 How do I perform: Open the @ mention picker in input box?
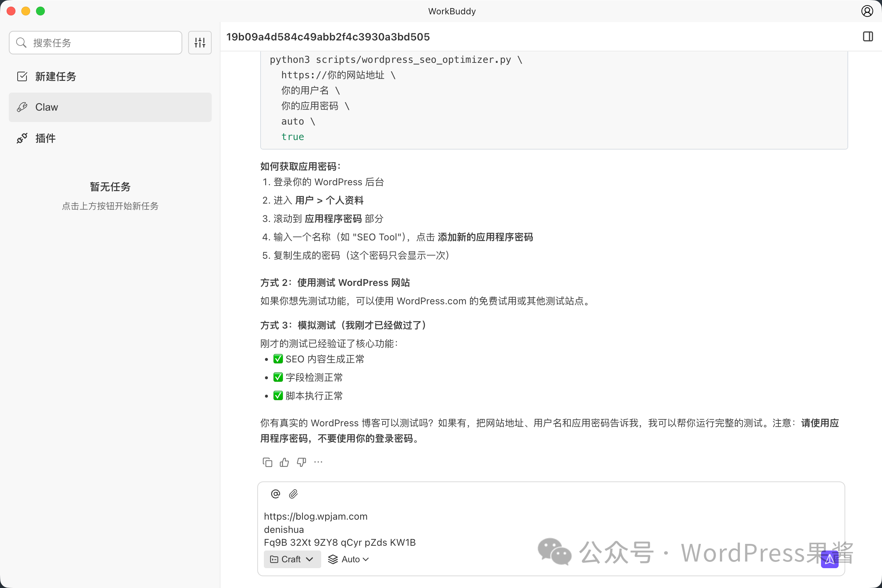point(275,494)
